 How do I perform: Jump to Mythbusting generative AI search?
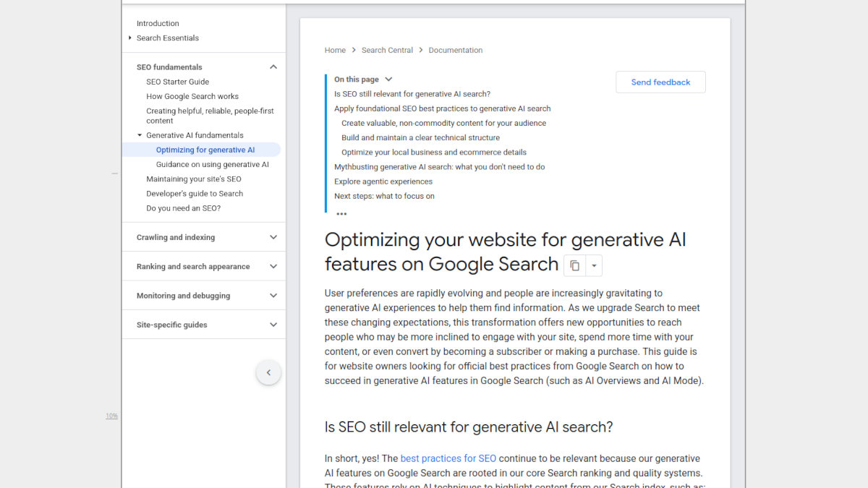pos(440,166)
